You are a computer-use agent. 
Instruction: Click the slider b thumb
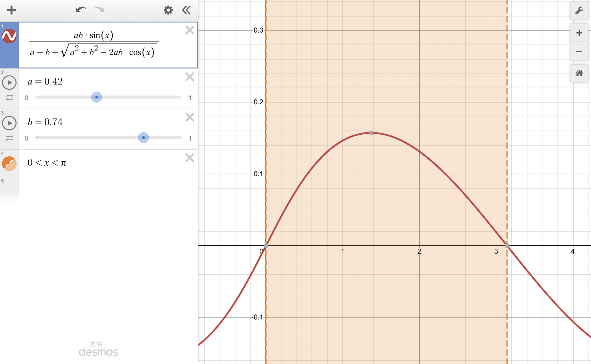click(143, 137)
